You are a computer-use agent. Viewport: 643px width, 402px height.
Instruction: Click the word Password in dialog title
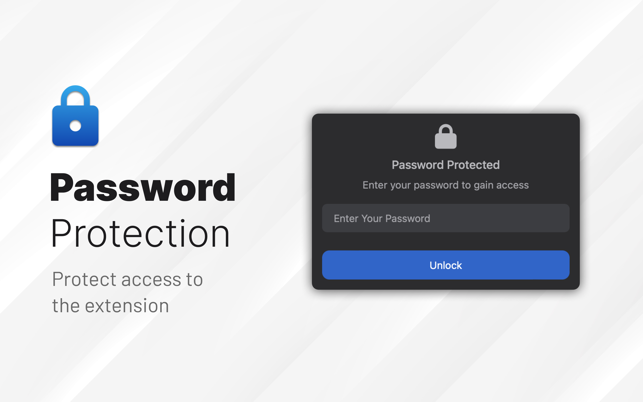coord(417,165)
